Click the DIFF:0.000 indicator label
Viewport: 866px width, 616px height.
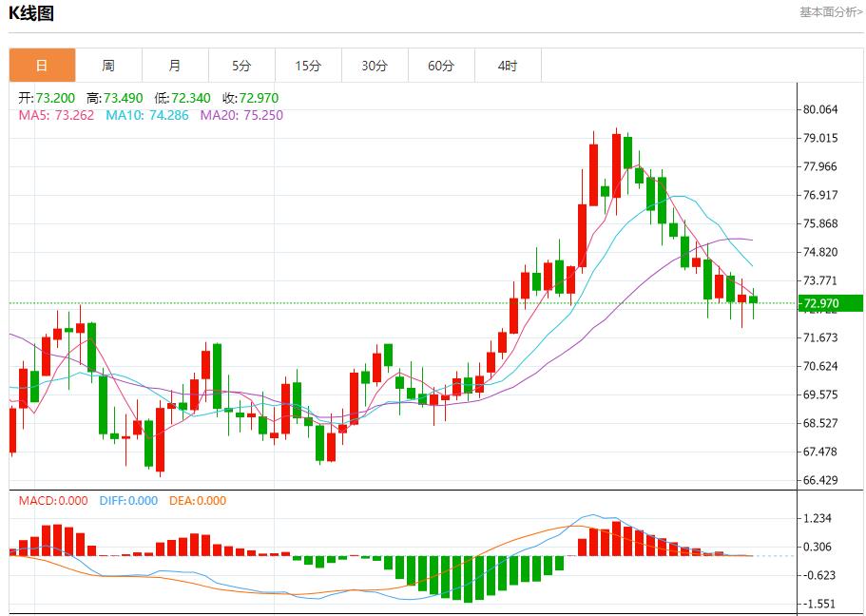pyautogui.click(x=128, y=501)
